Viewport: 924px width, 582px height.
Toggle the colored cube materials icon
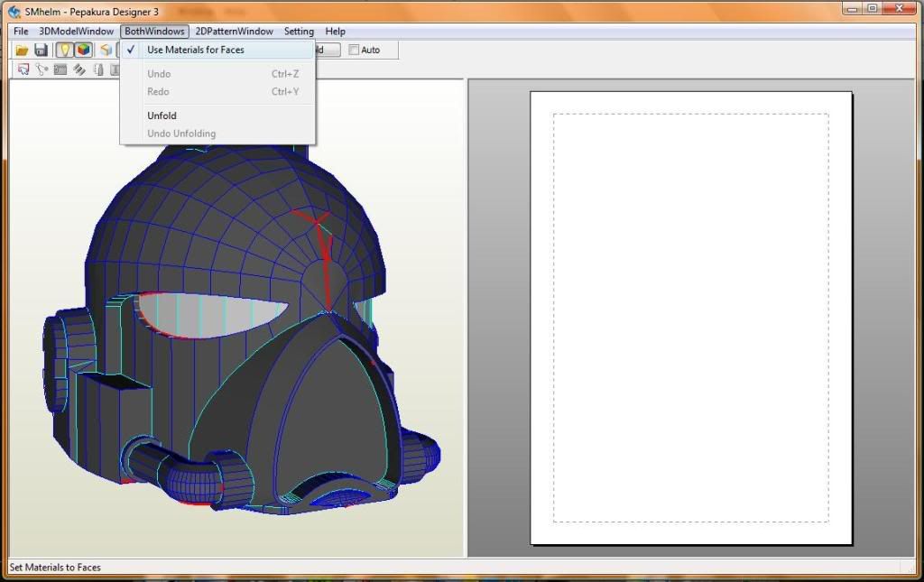tap(83, 51)
